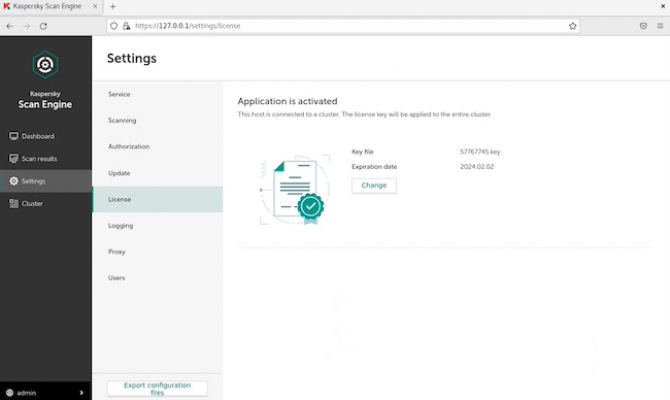Open the Scanning settings section
The image size is (670, 400).
(x=157, y=121)
